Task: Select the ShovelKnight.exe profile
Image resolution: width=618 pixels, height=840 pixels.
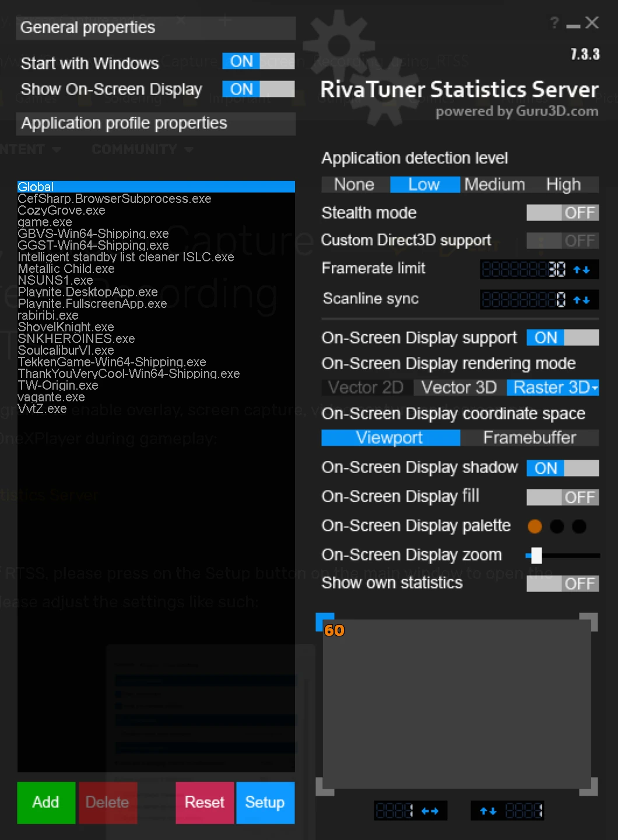Action: (x=66, y=327)
